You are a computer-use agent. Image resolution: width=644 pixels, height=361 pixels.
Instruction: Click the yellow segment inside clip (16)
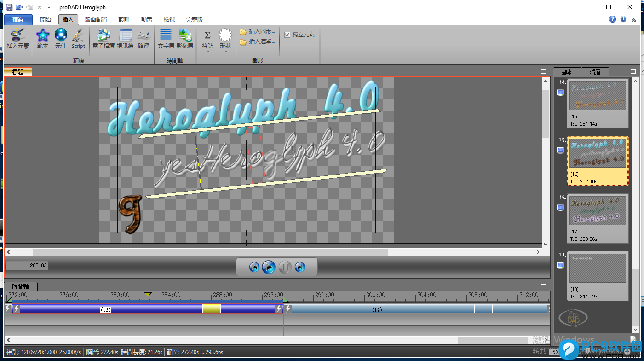pyautogui.click(x=211, y=309)
